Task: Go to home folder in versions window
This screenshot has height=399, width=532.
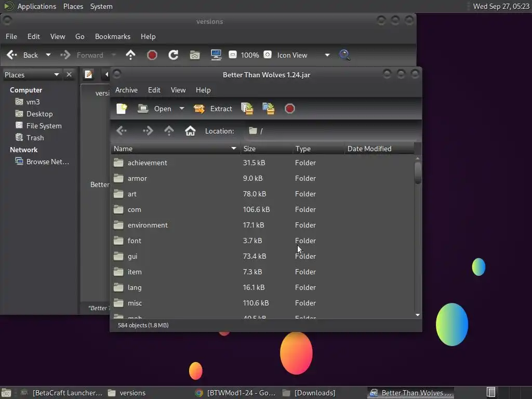Action: [195, 55]
